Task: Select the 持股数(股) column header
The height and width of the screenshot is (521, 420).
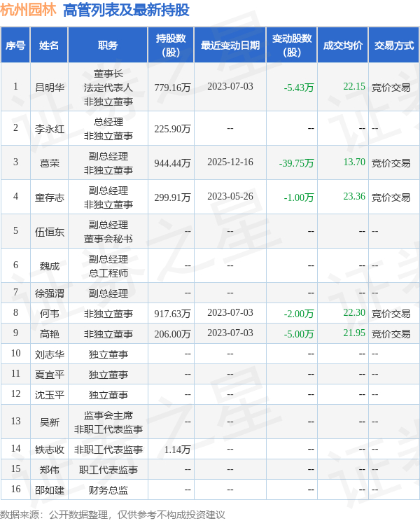Action: coord(171,46)
